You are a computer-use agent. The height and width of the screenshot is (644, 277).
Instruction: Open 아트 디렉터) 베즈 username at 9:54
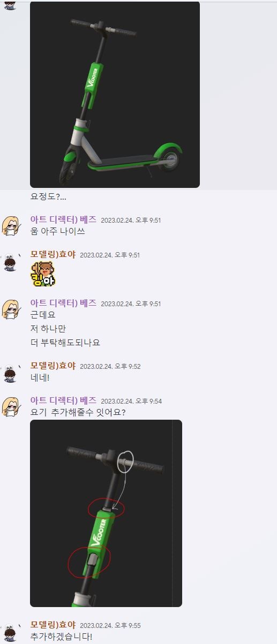click(x=63, y=400)
